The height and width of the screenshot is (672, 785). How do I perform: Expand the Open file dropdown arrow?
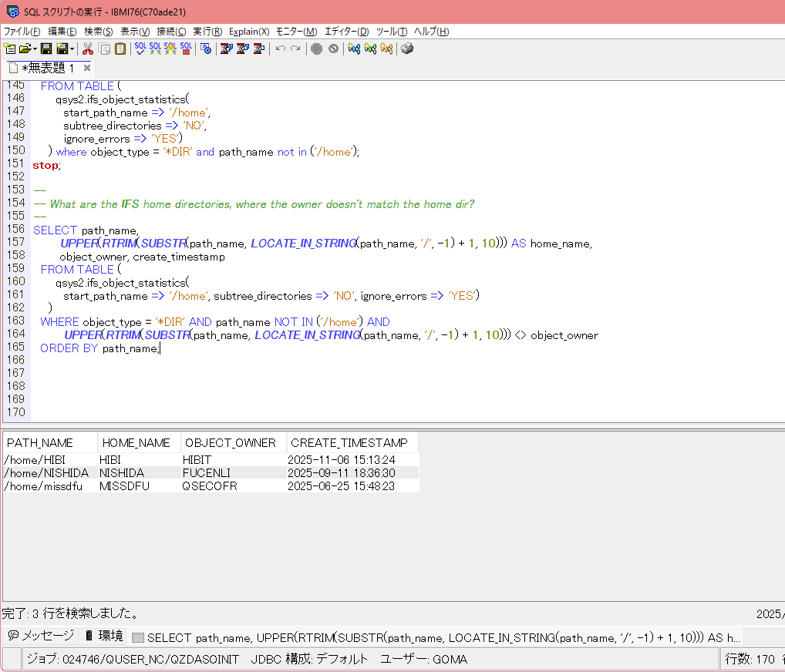coord(35,49)
